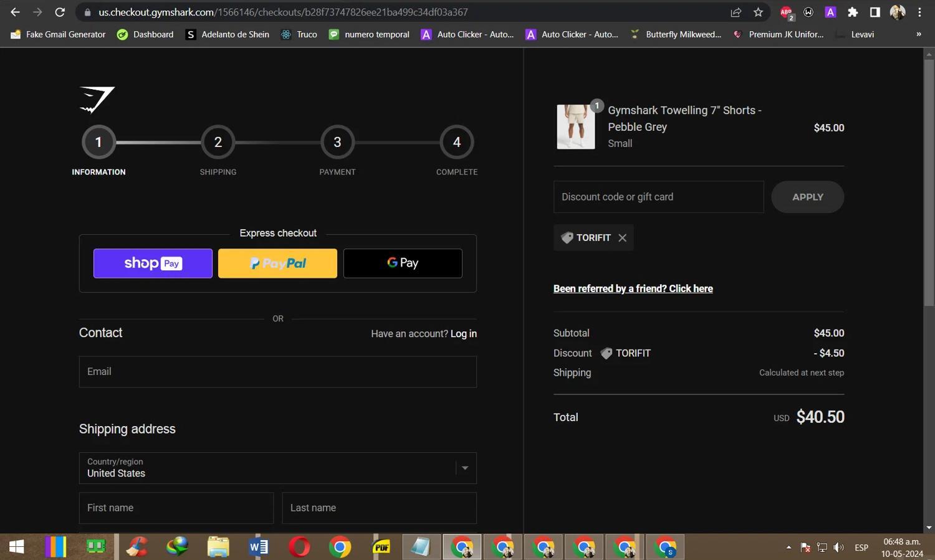Click Been referred by a friend link
The width and height of the screenshot is (935, 560).
[633, 288]
